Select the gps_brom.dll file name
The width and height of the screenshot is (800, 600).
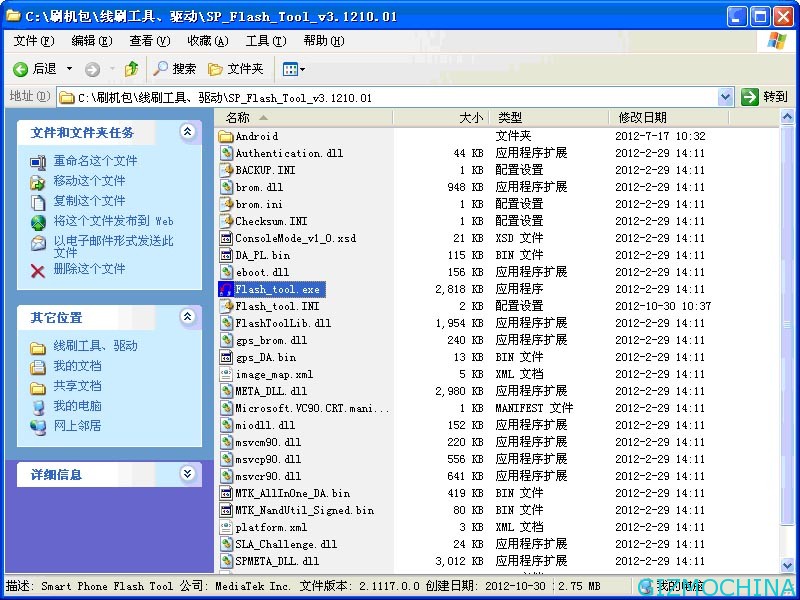click(x=271, y=340)
